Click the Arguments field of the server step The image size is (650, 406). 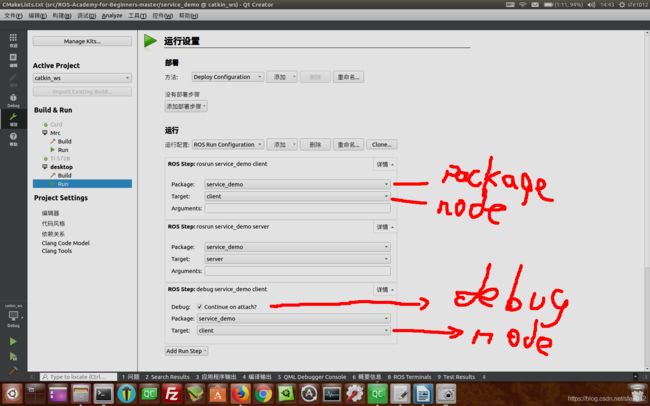297,271
